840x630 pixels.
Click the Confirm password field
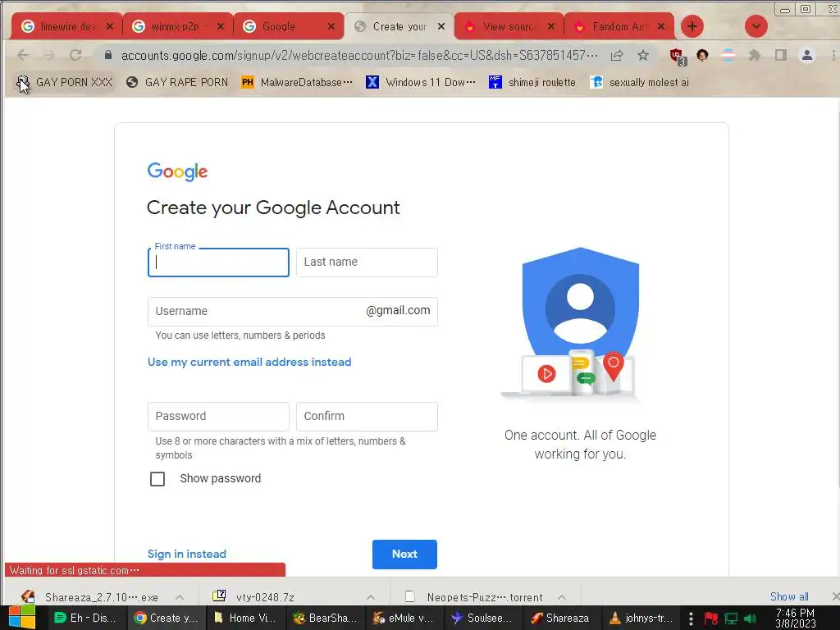[x=367, y=416]
